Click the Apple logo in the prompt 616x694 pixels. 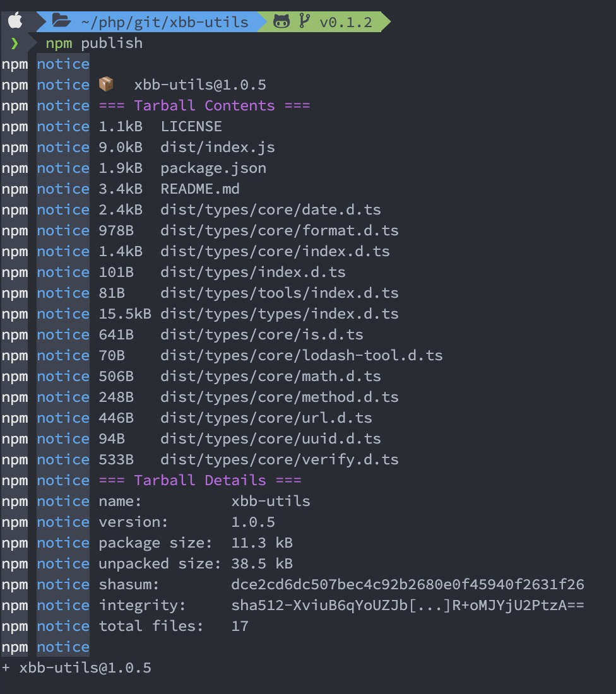(x=15, y=21)
